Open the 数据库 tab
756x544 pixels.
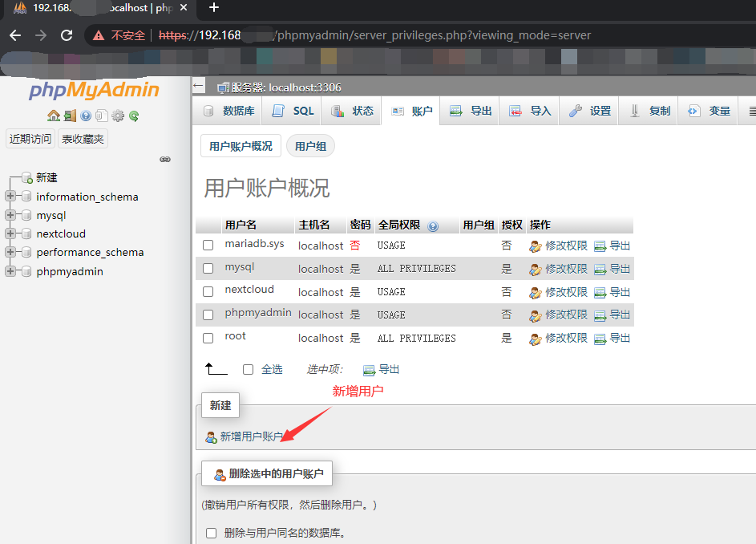coord(228,111)
